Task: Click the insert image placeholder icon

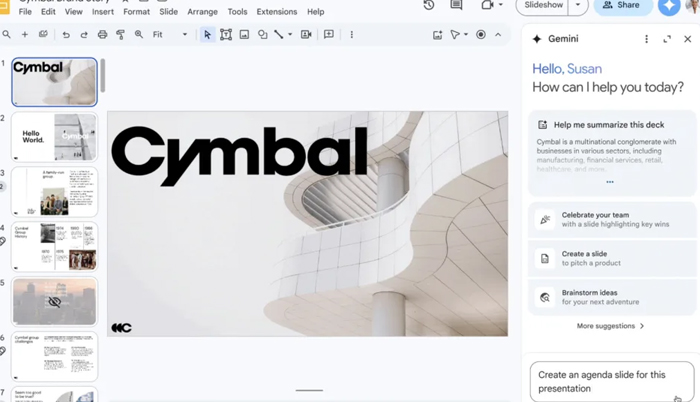Action: pos(437,34)
